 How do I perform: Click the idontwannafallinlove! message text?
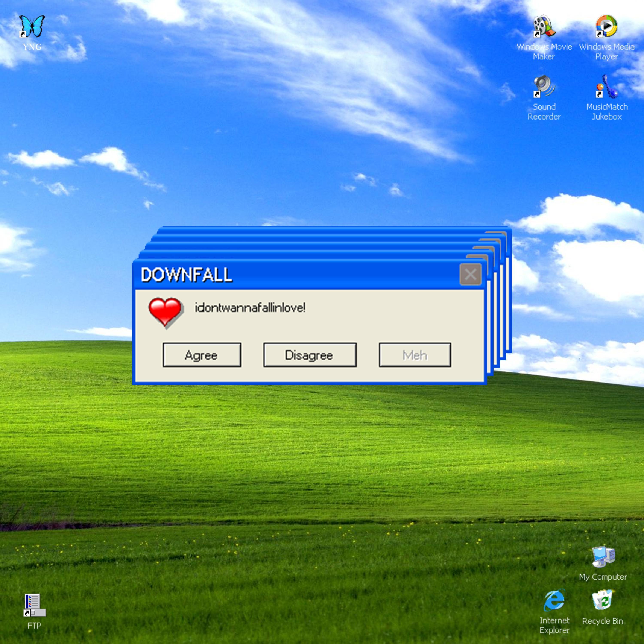click(250, 308)
